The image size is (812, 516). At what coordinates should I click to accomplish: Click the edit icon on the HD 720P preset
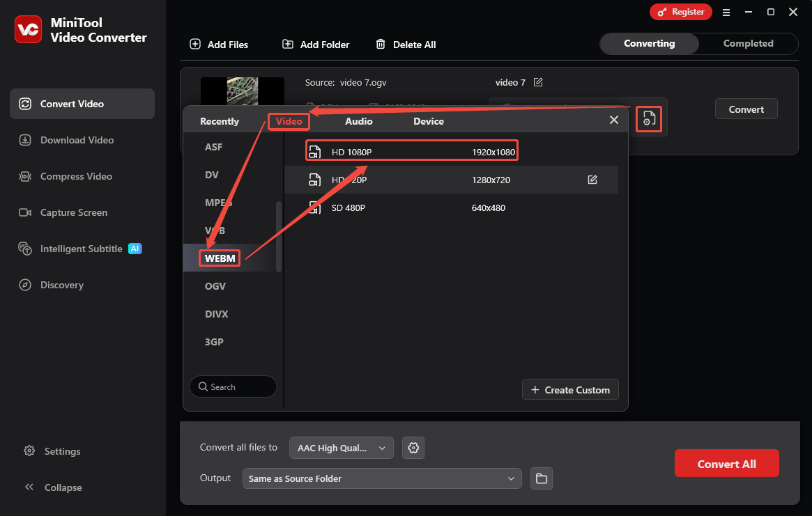coord(592,180)
